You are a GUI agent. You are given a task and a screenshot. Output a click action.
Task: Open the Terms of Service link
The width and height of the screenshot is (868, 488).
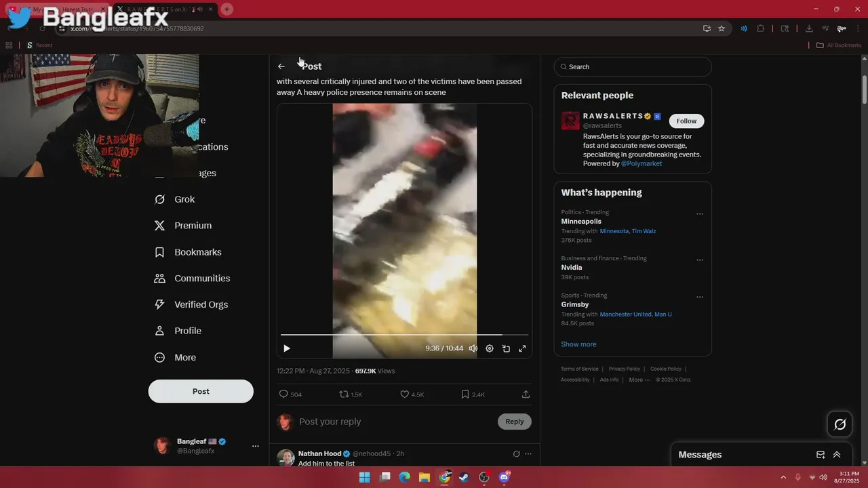coord(580,369)
